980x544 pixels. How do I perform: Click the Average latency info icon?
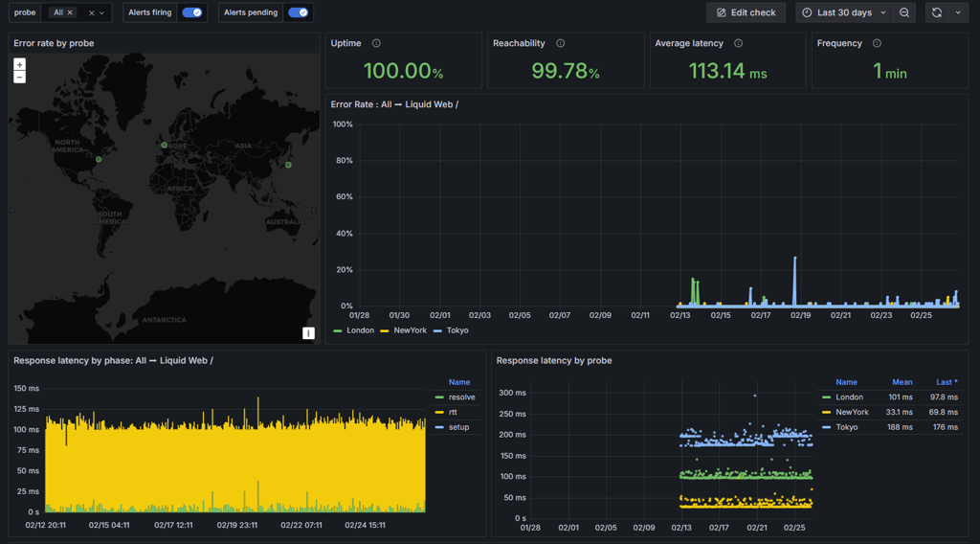738,43
